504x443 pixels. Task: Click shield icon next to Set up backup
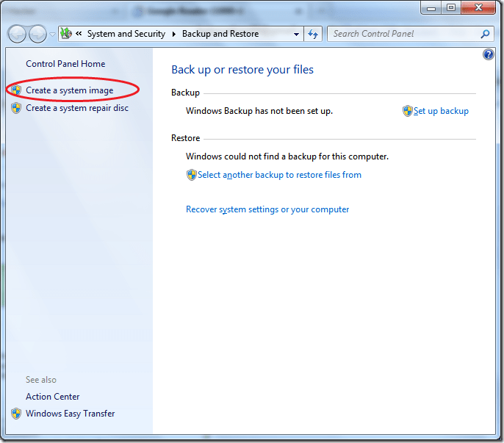[408, 111]
